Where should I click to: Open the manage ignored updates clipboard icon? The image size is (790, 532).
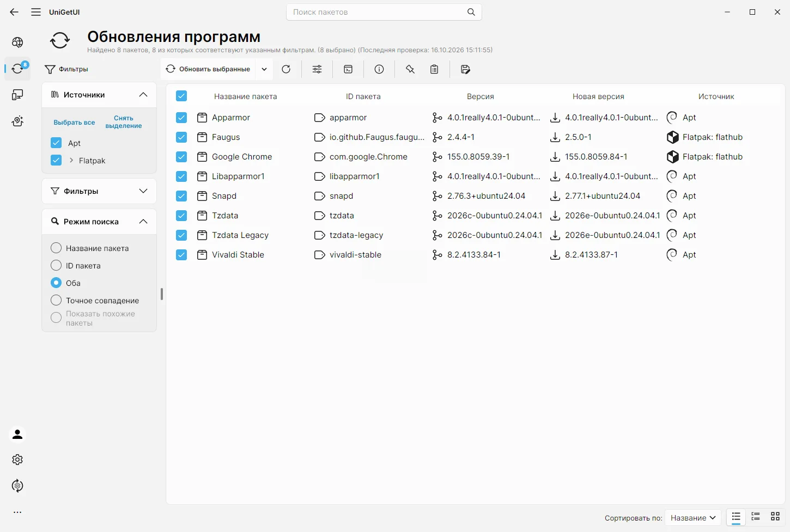pos(434,69)
